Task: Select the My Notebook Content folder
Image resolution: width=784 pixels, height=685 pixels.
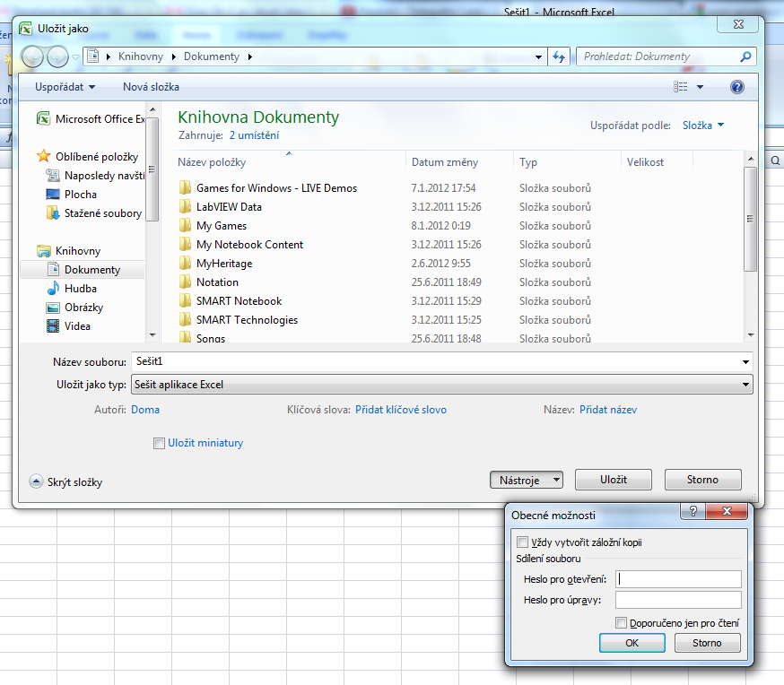Action: point(249,245)
